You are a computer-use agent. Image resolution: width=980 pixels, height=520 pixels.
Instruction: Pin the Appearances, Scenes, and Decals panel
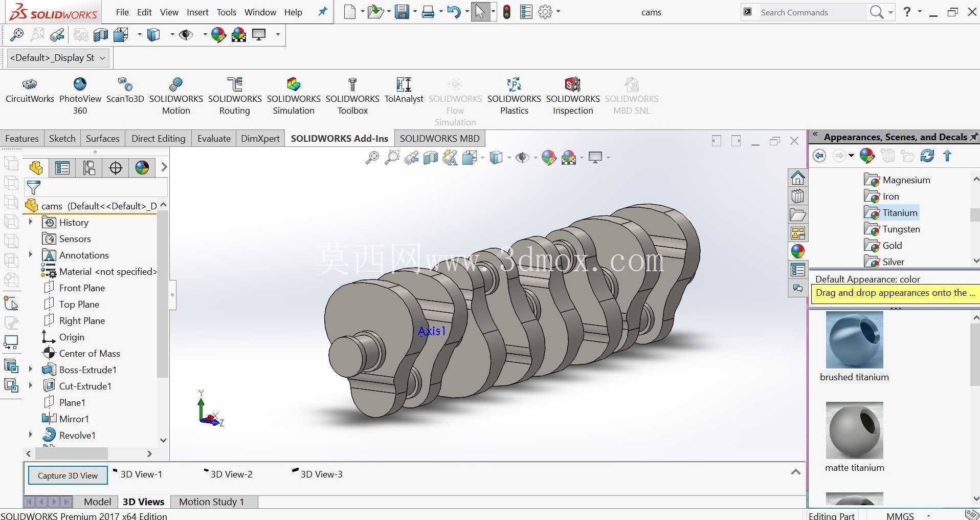[x=974, y=137]
